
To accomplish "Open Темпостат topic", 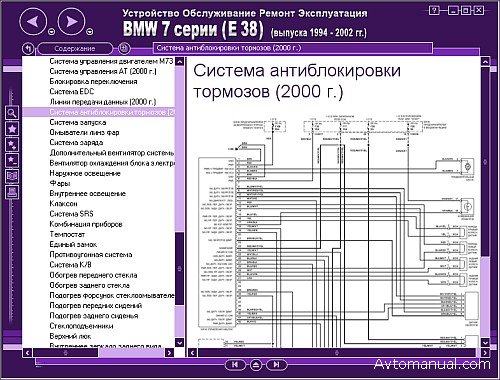I will (67, 234).
